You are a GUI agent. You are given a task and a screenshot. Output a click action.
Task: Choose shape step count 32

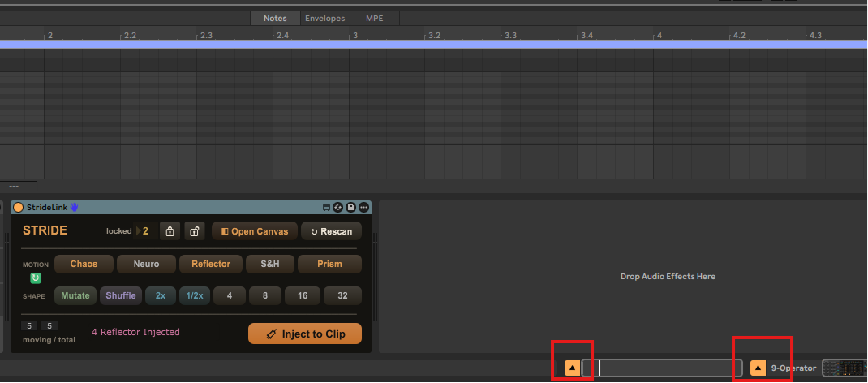tap(342, 295)
